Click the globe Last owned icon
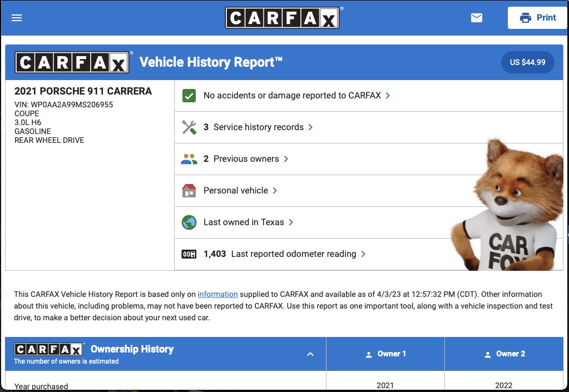Image resolution: width=569 pixels, height=392 pixels. 189,222
